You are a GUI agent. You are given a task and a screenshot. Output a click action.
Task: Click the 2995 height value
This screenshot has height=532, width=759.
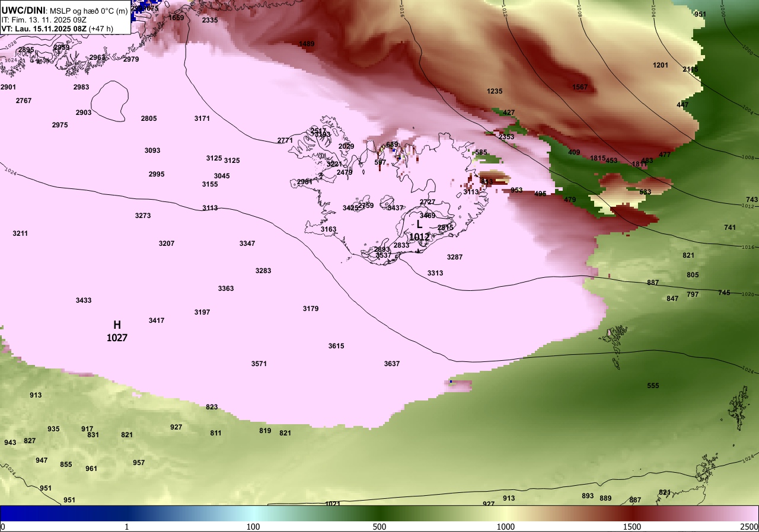point(157,174)
